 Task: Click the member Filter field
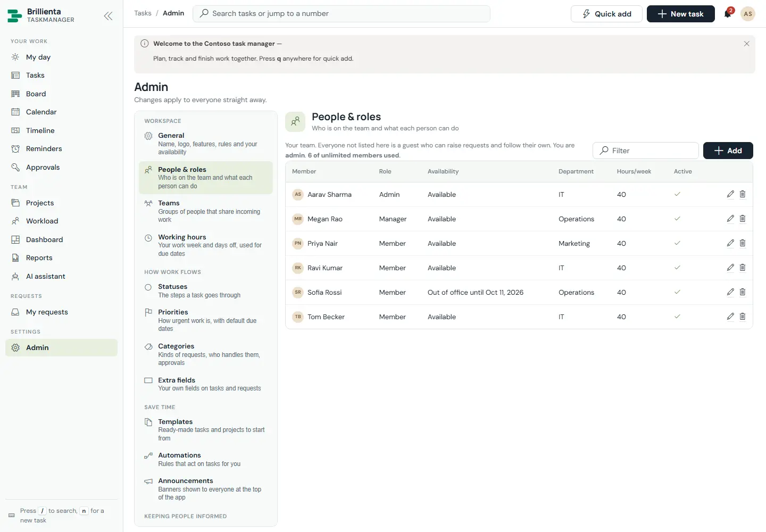point(646,151)
